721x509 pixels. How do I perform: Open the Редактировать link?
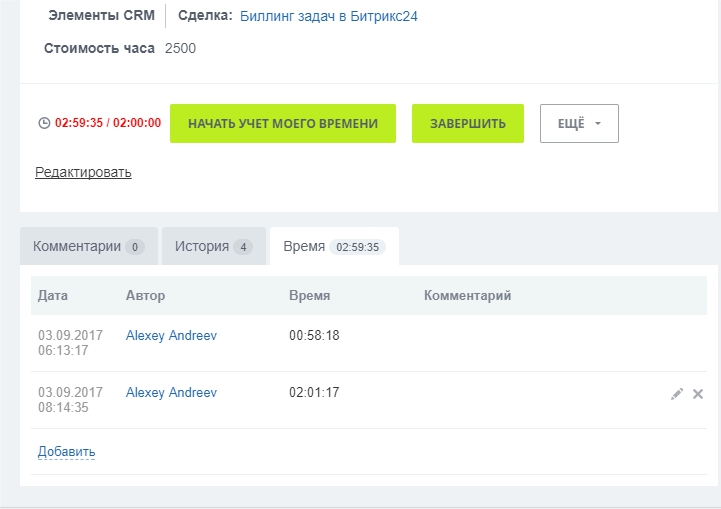(x=83, y=172)
